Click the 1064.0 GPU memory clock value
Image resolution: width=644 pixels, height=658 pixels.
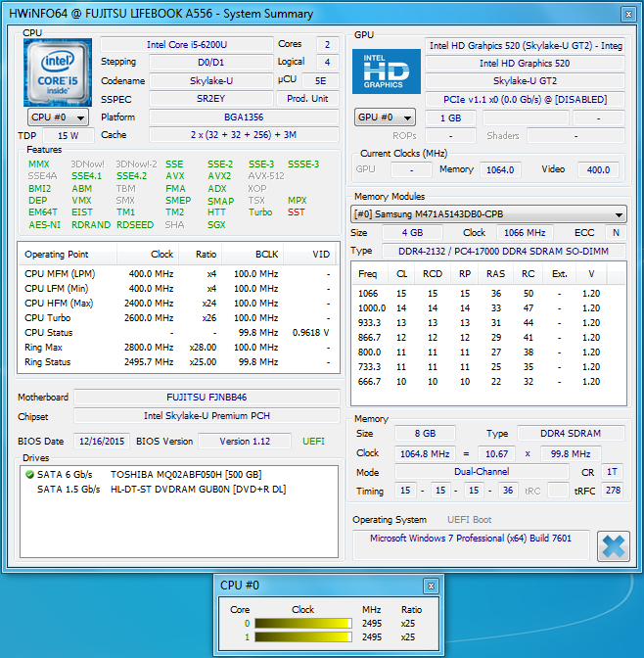(x=500, y=169)
